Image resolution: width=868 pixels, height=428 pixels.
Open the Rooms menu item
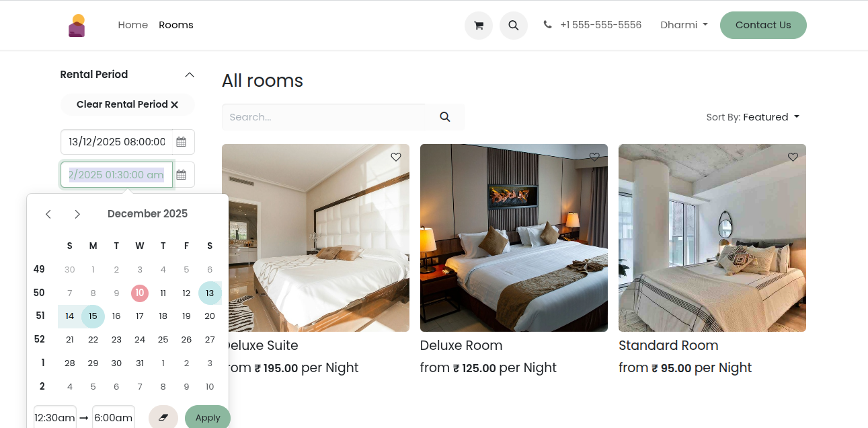click(x=176, y=25)
